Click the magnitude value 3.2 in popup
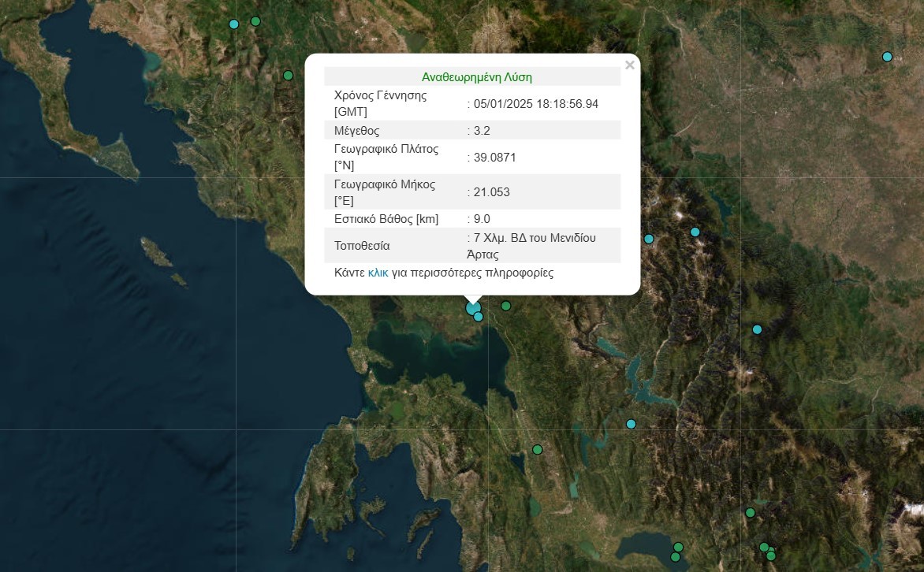This screenshot has height=572, width=924. coord(482,131)
